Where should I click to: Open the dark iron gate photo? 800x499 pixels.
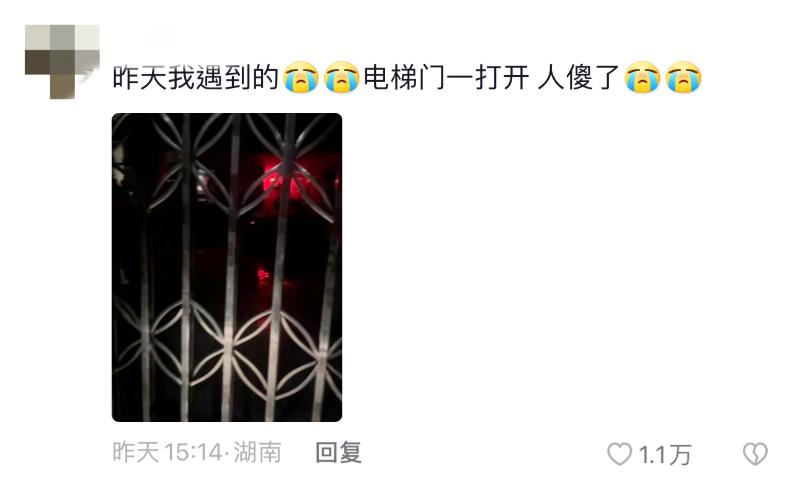coord(227,267)
